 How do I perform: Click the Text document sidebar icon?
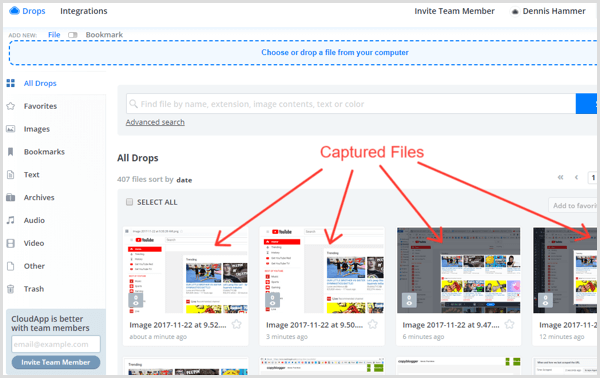point(11,175)
